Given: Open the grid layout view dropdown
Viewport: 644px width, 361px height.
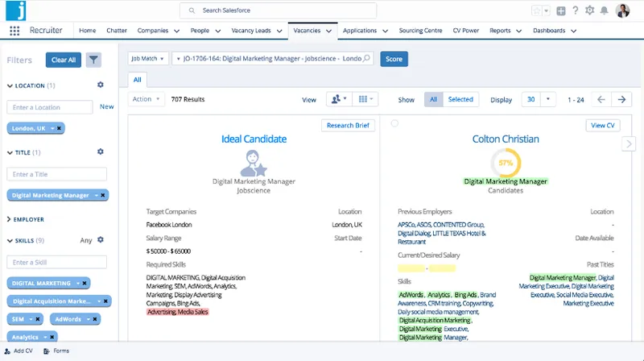Looking at the screenshot, I should click(x=365, y=99).
